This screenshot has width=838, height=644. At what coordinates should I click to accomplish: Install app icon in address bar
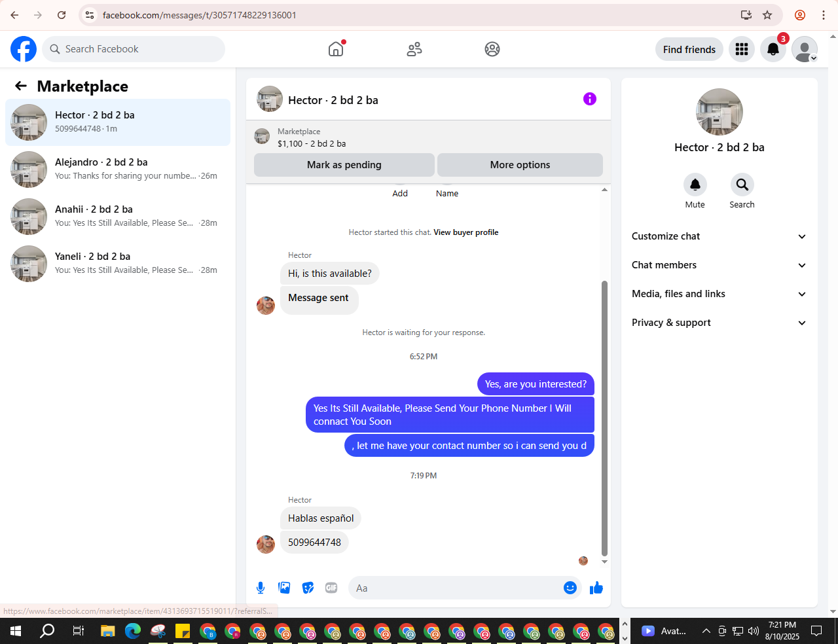[746, 15]
